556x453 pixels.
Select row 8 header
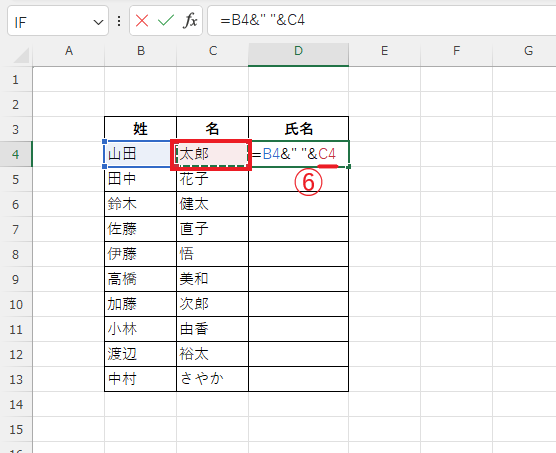tap(16, 254)
